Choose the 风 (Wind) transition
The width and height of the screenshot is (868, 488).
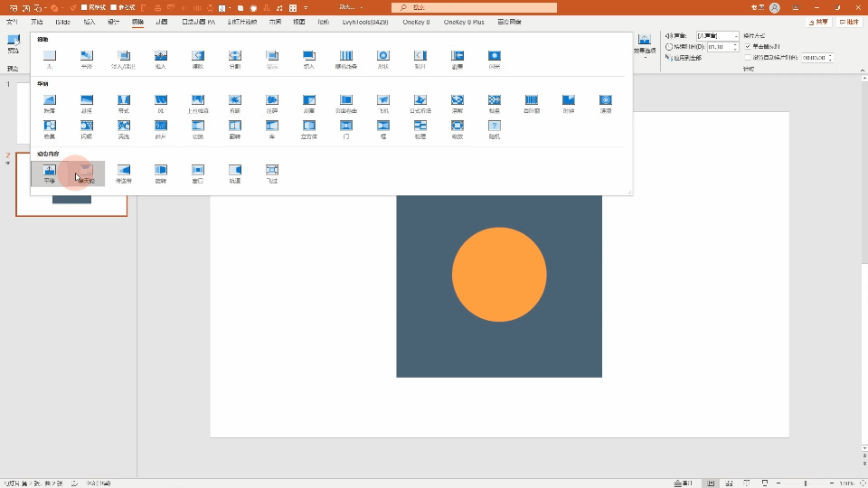pyautogui.click(x=161, y=103)
